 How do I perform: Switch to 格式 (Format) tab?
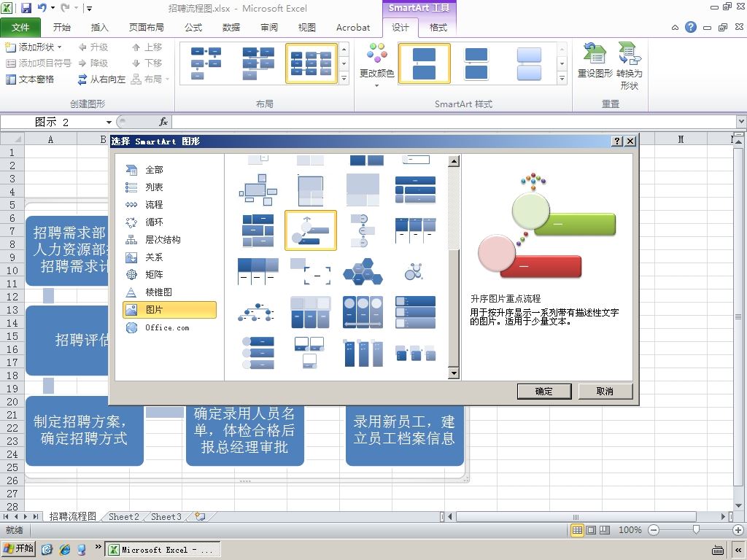[x=438, y=28]
